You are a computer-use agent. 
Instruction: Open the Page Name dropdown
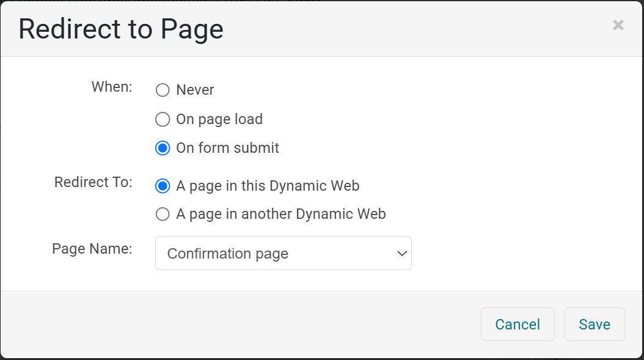284,253
